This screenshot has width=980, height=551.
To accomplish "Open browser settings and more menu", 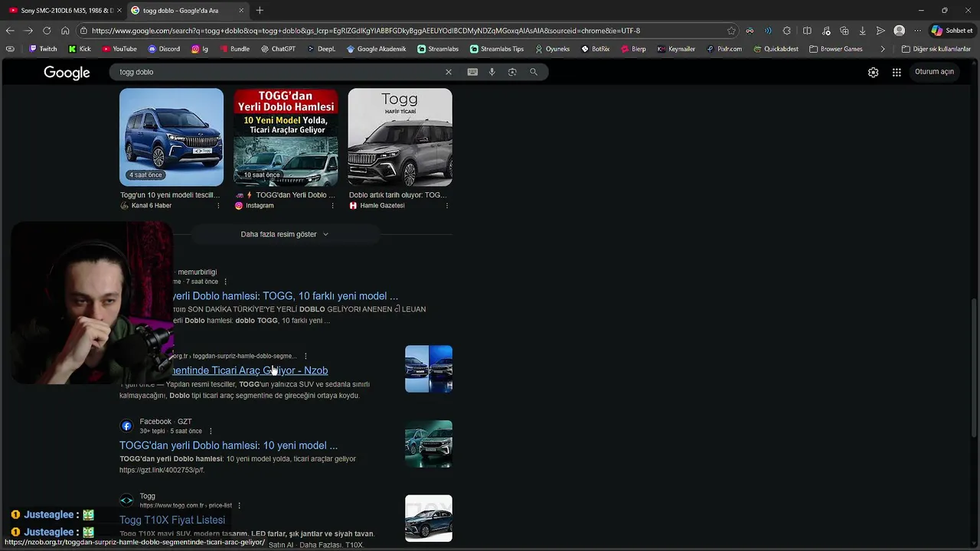I will [x=917, y=31].
